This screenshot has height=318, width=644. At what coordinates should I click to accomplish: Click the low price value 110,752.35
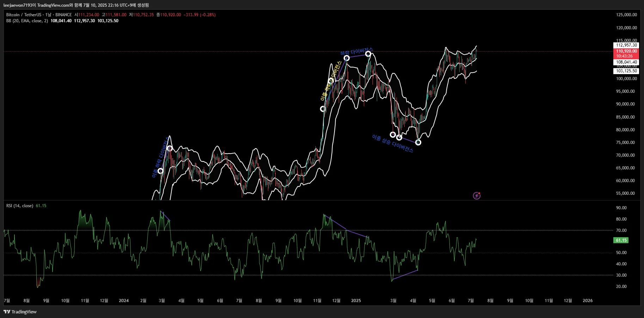tap(143, 15)
